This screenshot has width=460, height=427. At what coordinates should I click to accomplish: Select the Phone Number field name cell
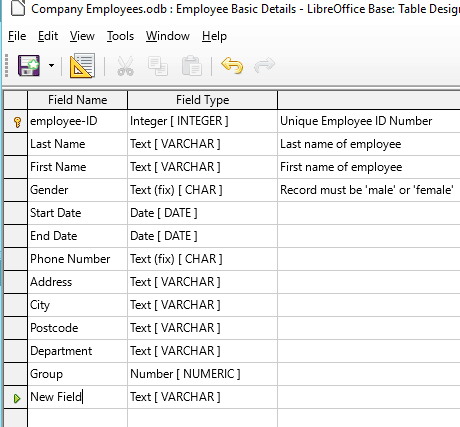77,259
